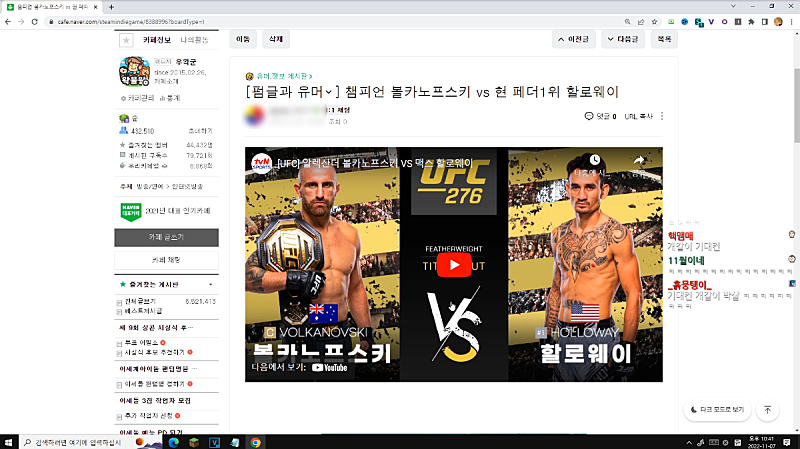Open 카페 채팅 button

pyautogui.click(x=166, y=260)
